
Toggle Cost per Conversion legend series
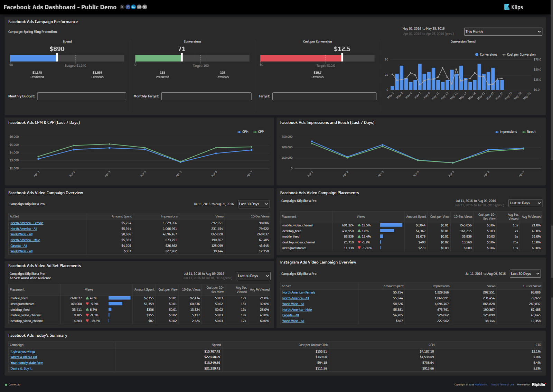[519, 55]
